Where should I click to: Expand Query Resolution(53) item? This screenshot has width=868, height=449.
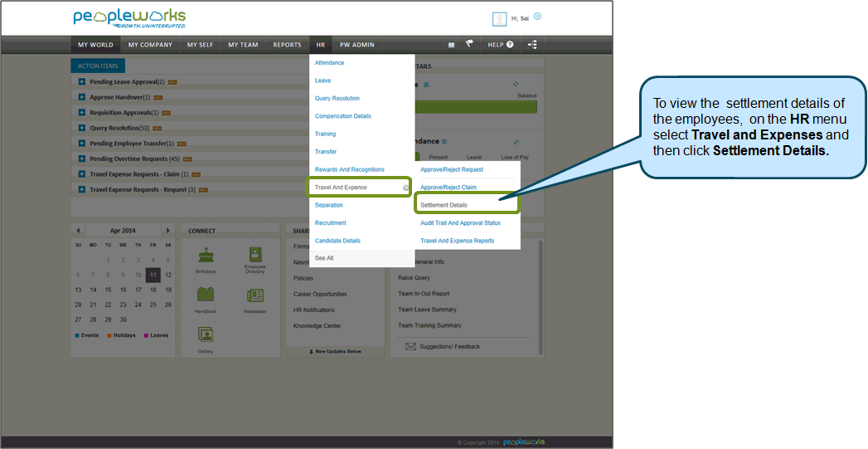coord(81,128)
